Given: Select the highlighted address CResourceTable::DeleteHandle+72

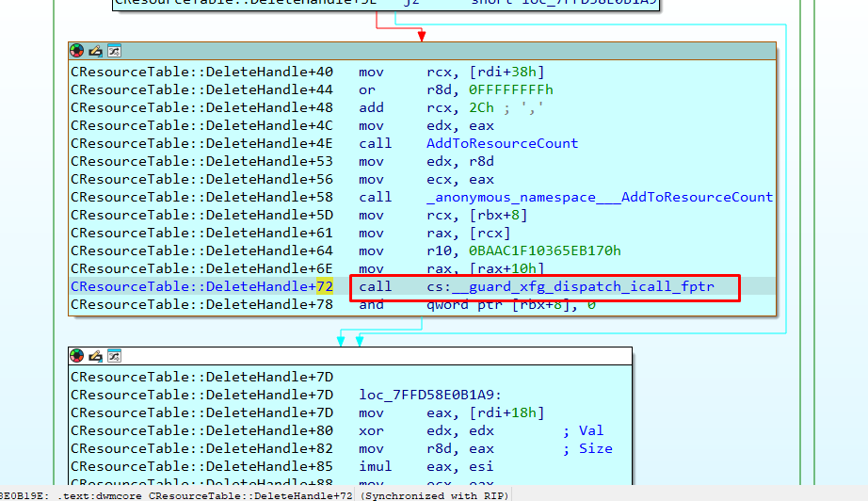Looking at the screenshot, I should [201, 287].
